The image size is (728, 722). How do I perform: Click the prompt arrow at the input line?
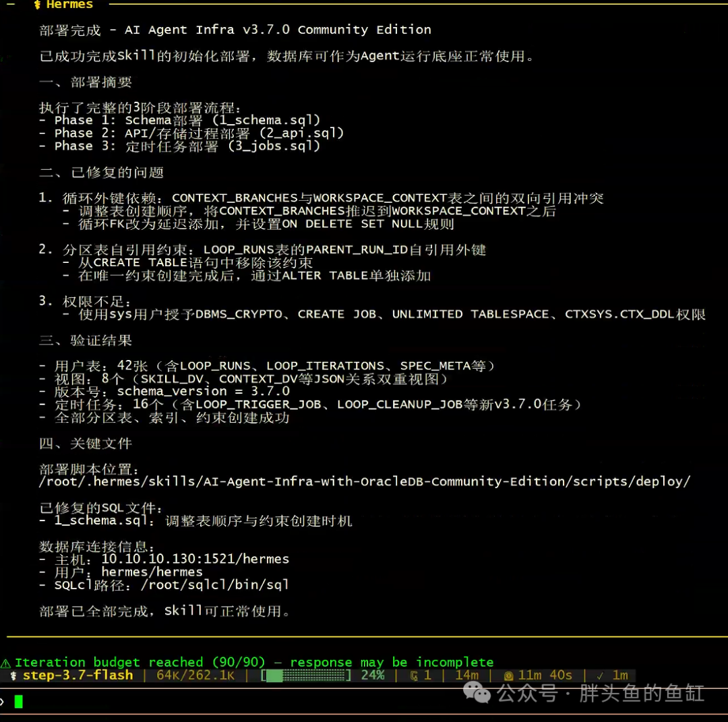point(2,701)
